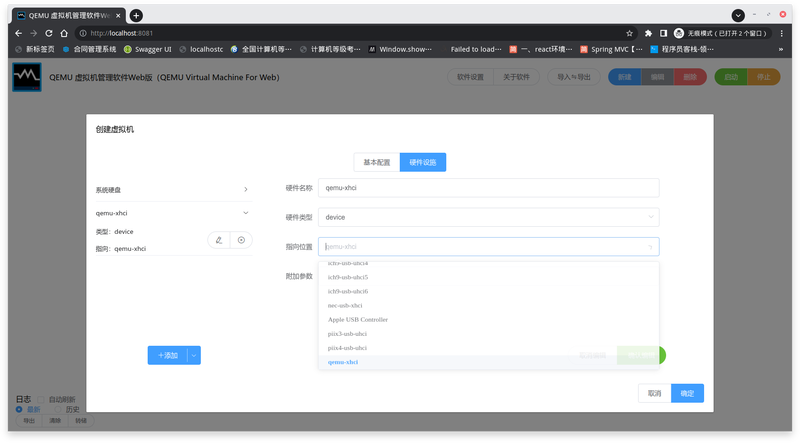Image resolution: width=800 pixels, height=443 pixels.
Task: Open the browser three-dot menu
Action: 782,33
